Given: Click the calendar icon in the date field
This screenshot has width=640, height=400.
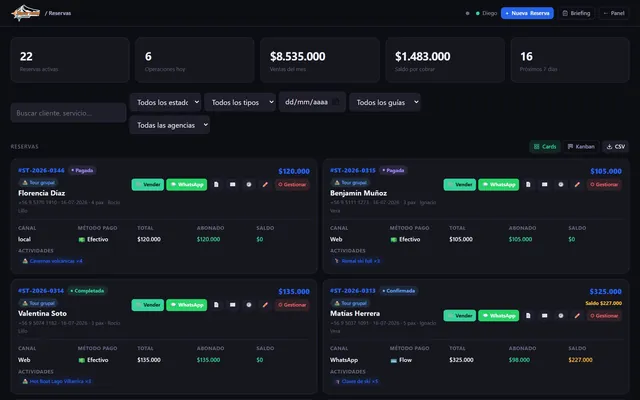Looking at the screenshot, I should (x=336, y=102).
